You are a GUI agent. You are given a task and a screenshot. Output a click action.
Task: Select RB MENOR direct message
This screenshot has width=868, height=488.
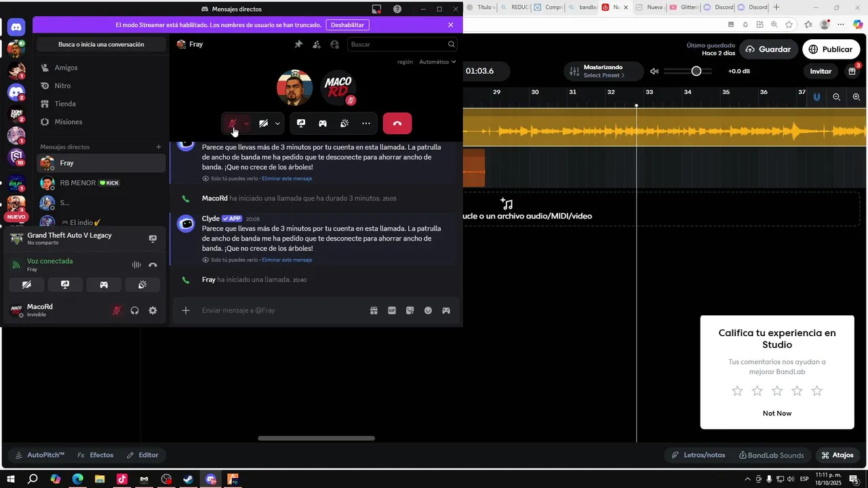pos(101,183)
